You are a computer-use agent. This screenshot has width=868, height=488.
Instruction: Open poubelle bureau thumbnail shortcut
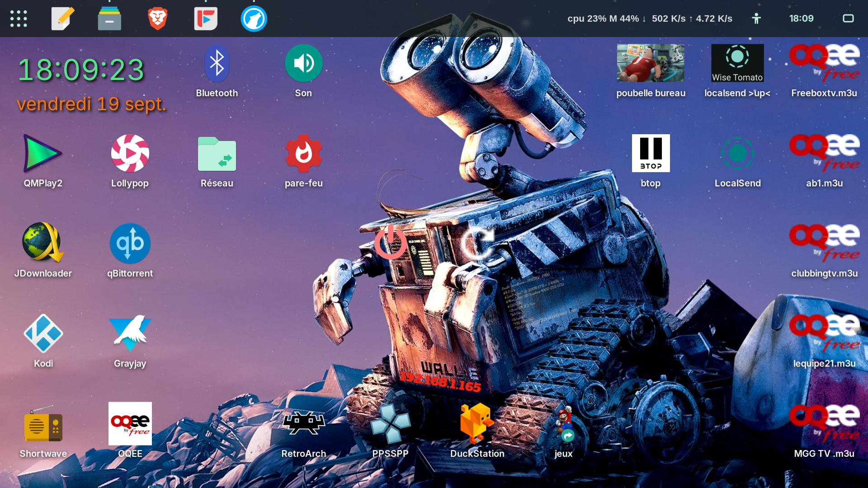pyautogui.click(x=651, y=64)
